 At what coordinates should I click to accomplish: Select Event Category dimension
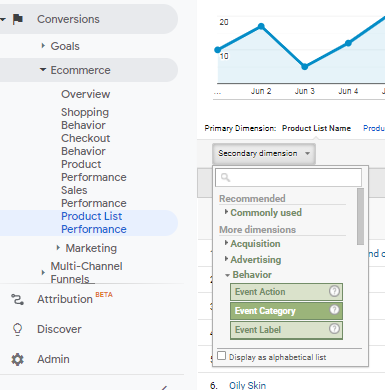(x=286, y=311)
